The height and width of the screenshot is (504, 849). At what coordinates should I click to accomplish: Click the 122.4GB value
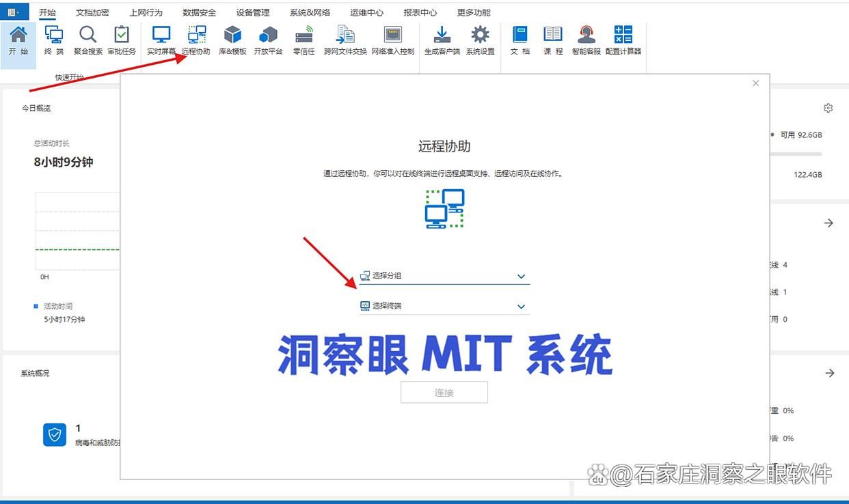pos(808,175)
